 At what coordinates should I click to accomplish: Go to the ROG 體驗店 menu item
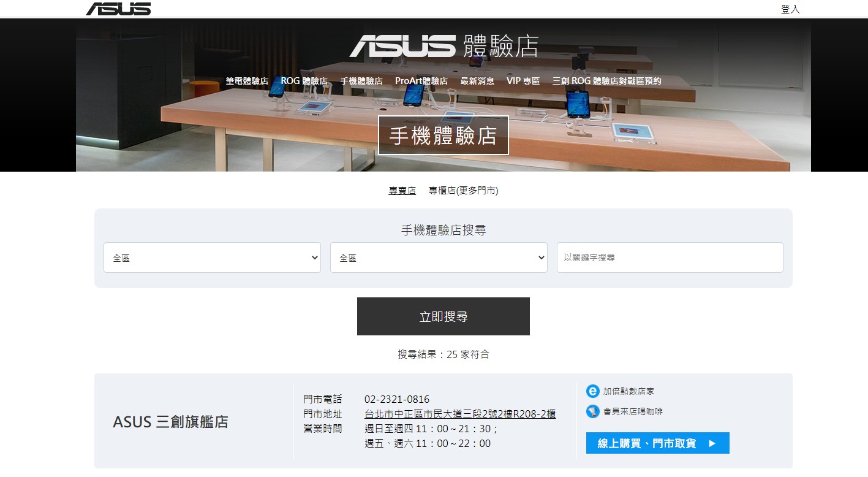click(304, 81)
